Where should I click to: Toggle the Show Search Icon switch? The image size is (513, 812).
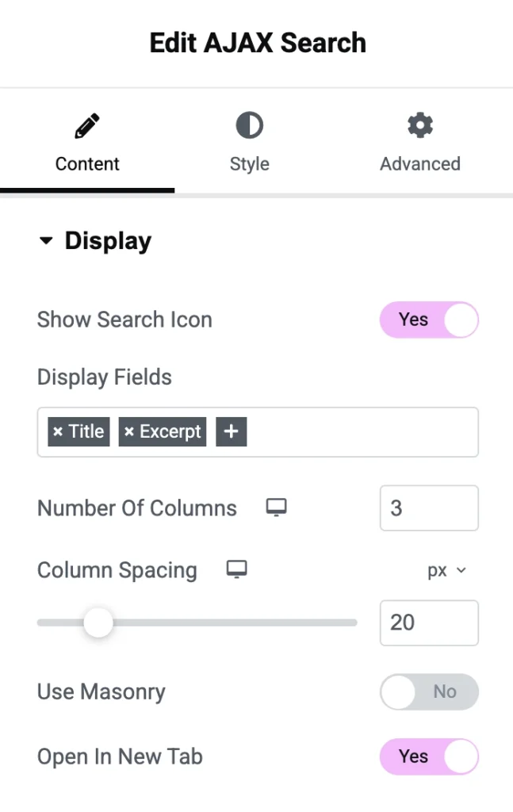point(429,320)
